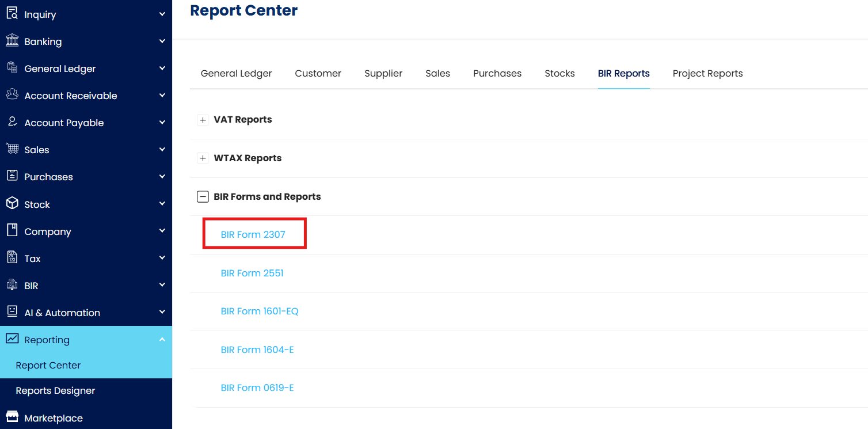Expand the Banking menu chevron
The image size is (868, 429).
[162, 41]
